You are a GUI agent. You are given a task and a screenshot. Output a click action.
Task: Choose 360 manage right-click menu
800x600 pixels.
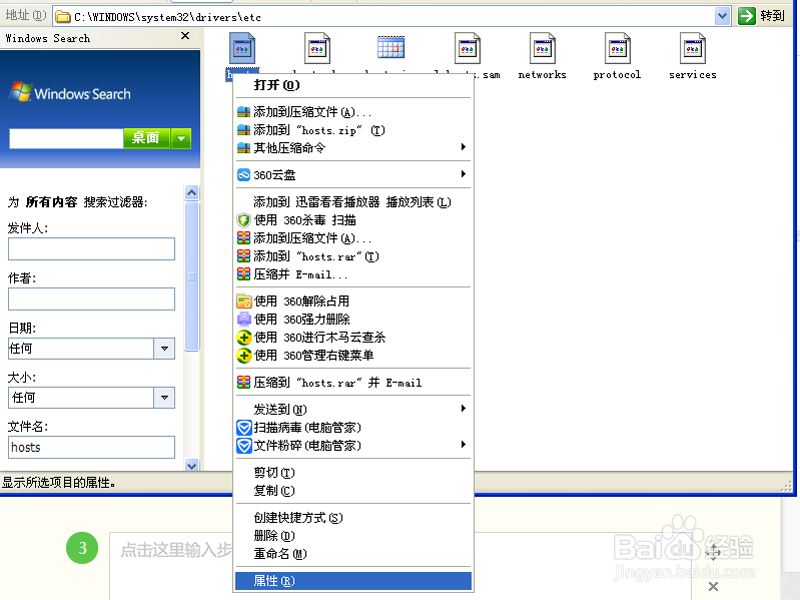[353, 355]
